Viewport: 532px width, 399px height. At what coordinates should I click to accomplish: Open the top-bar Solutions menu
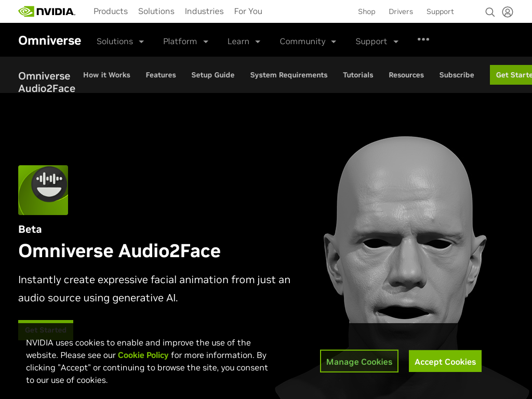tap(156, 11)
